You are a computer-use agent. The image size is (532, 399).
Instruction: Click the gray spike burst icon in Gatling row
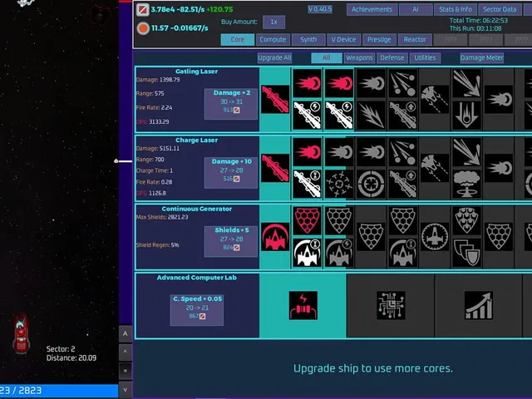click(x=371, y=116)
